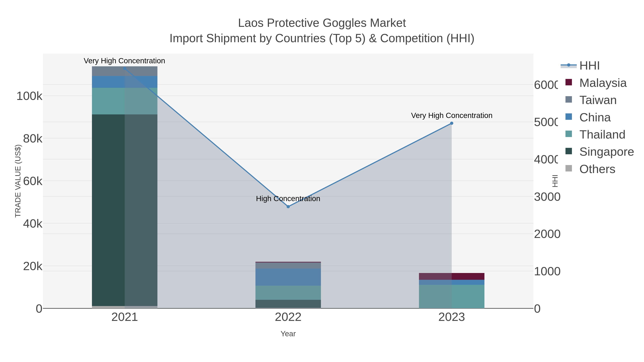Select the 2022 Singapore bar segment
This screenshot has height=362, width=644.
point(288,304)
